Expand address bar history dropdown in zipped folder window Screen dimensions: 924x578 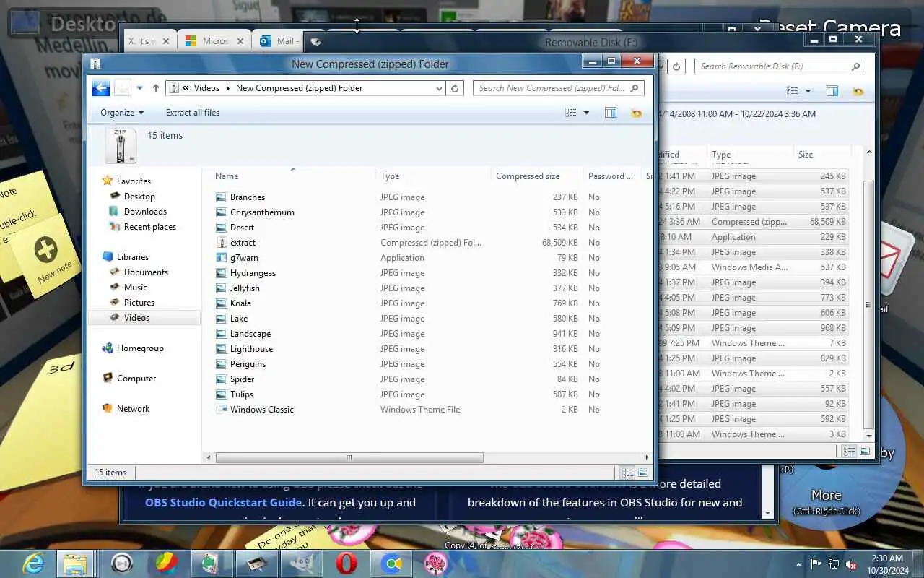pos(439,88)
